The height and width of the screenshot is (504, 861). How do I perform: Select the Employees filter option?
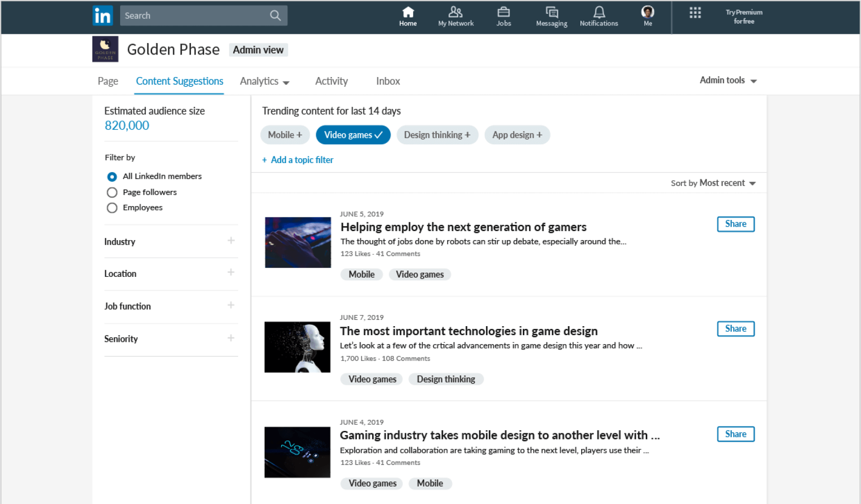112,207
